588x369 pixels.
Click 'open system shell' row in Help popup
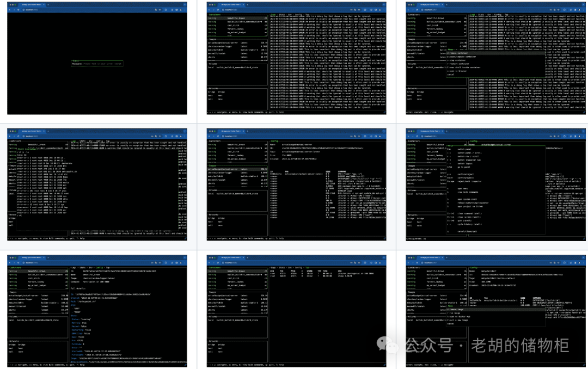coord(496,200)
